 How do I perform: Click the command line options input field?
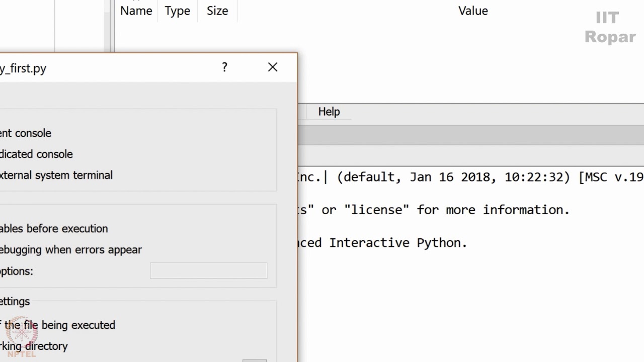[208, 270]
